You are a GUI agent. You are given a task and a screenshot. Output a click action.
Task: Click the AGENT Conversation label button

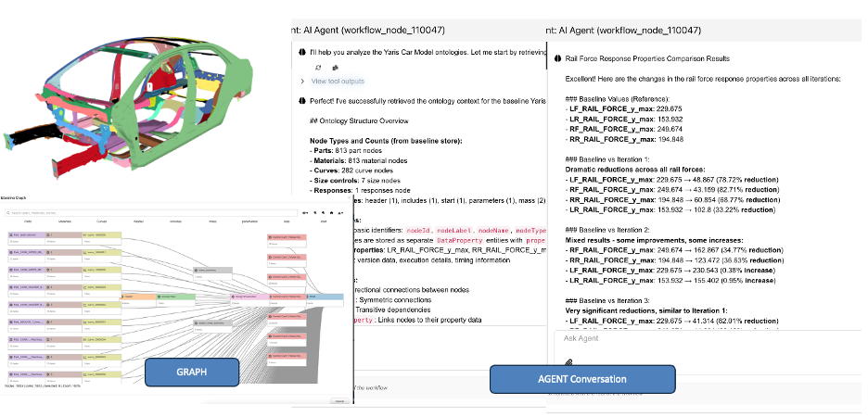[580, 379]
